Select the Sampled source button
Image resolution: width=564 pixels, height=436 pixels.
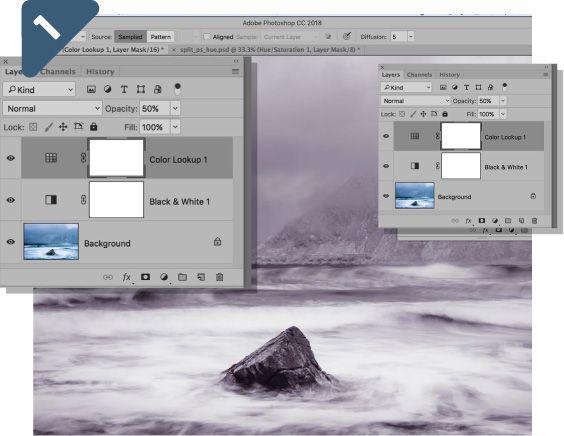click(131, 37)
